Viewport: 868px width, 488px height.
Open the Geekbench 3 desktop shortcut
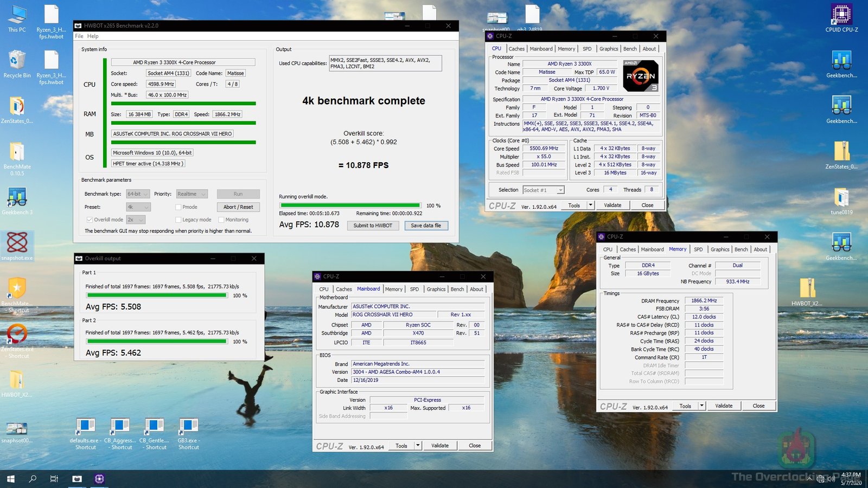(17, 198)
